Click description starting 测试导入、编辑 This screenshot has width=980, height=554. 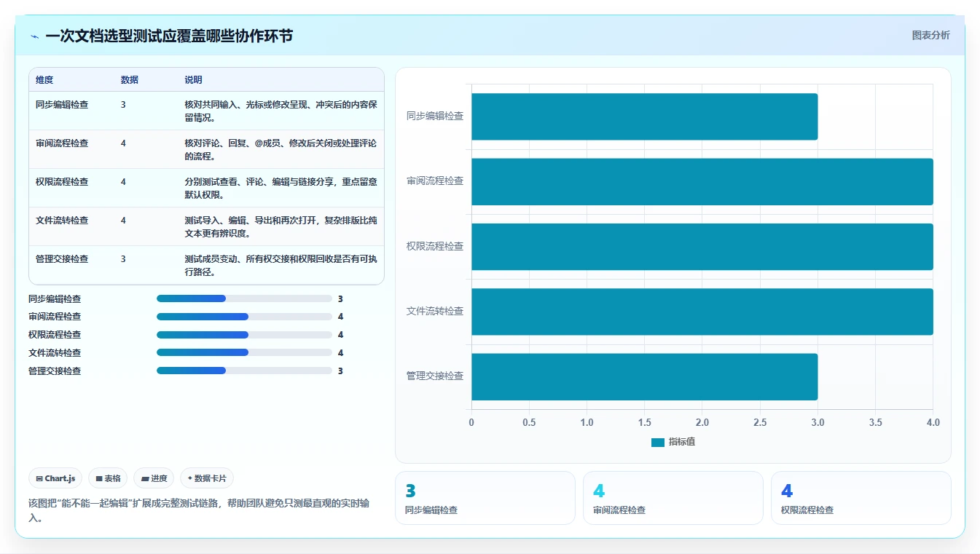click(x=281, y=227)
